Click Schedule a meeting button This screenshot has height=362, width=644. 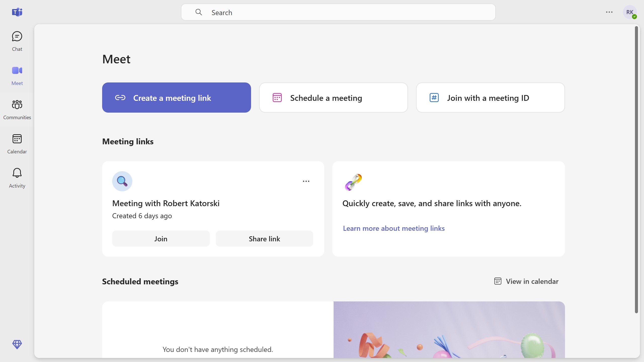pos(334,98)
